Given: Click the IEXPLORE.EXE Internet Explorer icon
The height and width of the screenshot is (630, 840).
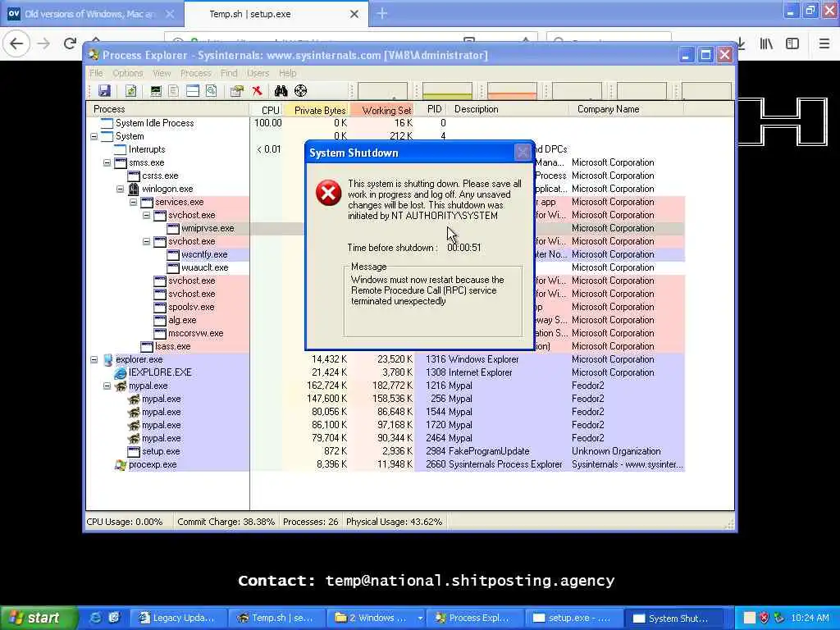Looking at the screenshot, I should tap(121, 373).
